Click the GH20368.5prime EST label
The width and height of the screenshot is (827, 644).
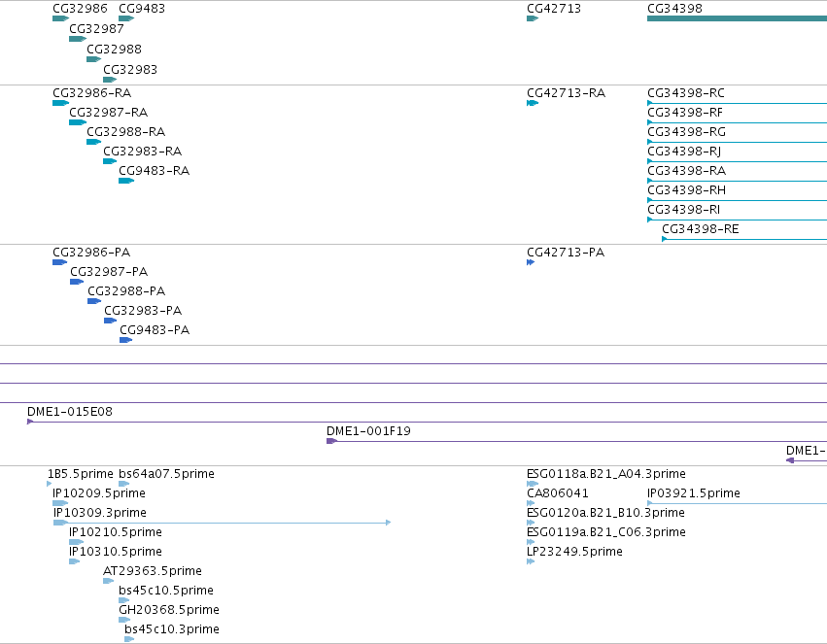click(169, 610)
